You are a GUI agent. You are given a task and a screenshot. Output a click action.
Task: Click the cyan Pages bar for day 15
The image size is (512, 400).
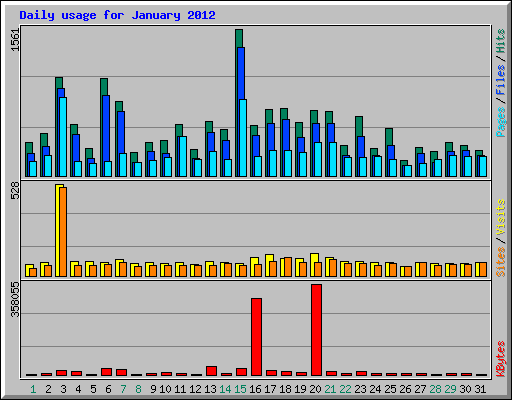[243, 138]
